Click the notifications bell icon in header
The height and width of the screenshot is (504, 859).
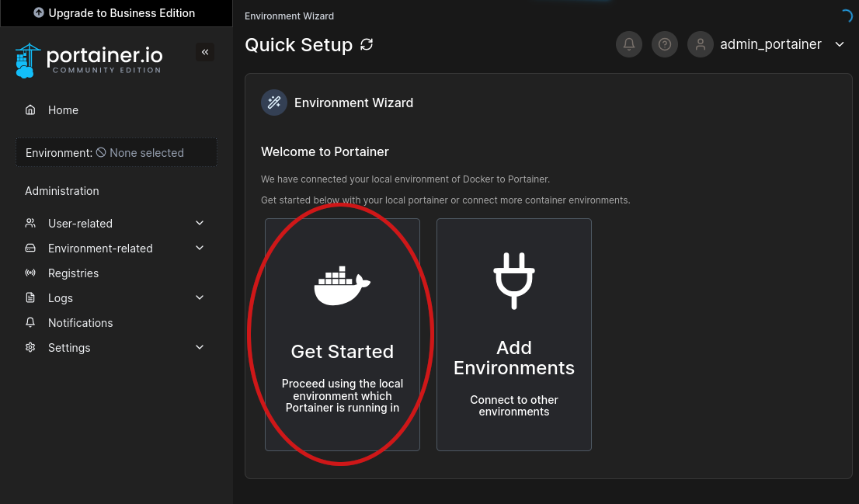[629, 44]
